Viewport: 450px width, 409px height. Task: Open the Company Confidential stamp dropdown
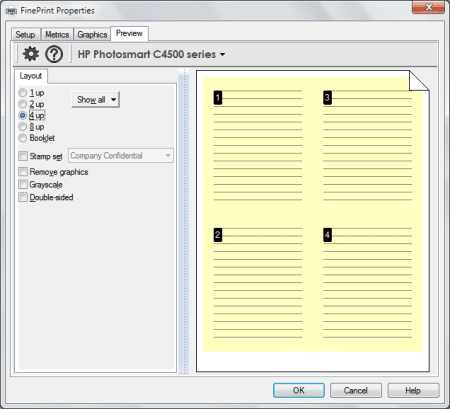coord(121,156)
